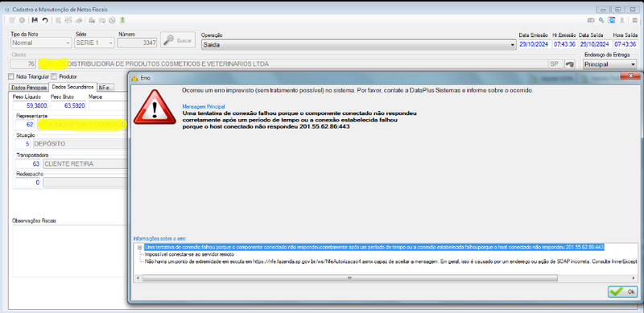Click the Número field showing 3347
Screen dimensions: 644x313
pos(137,43)
